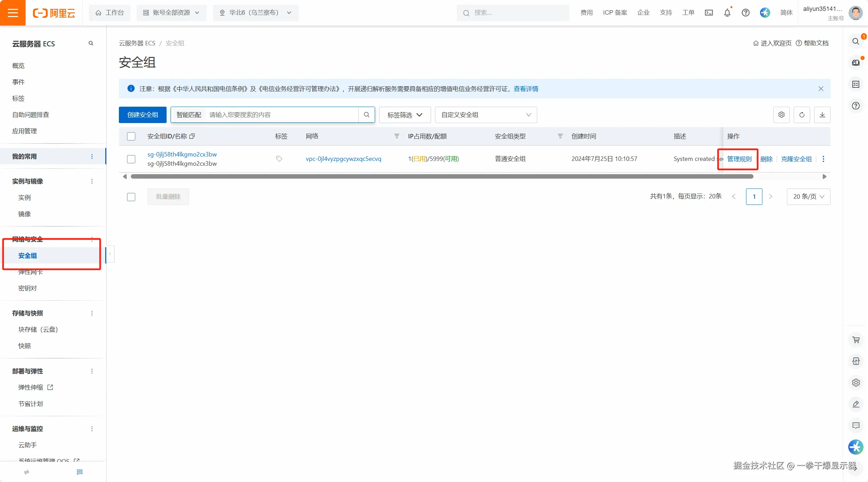Screen dimensions: 868x482
Task: Check the select-all checkbox in table header
Action: [131, 136]
